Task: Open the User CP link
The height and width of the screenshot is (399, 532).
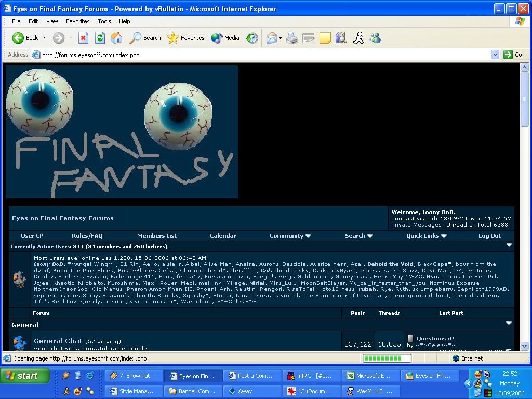Action: 32,236
